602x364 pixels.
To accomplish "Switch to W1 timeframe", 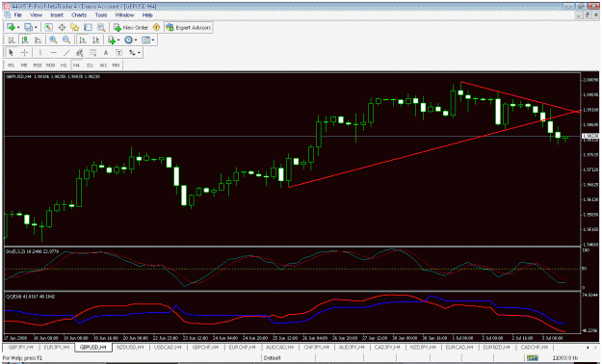I will click(103, 65).
